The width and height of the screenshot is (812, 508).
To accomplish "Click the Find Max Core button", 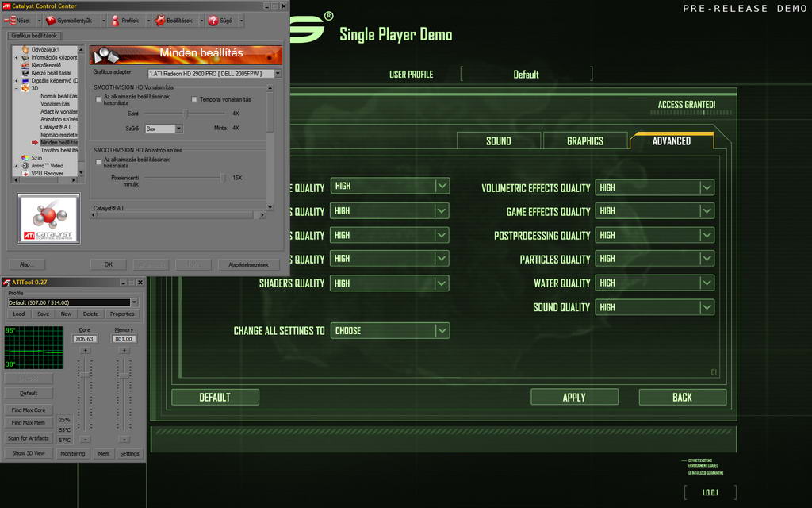I will pyautogui.click(x=29, y=410).
